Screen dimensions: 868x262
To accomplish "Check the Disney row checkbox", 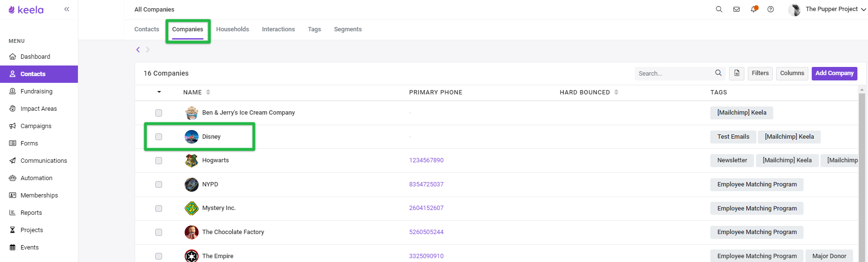I will (x=159, y=137).
